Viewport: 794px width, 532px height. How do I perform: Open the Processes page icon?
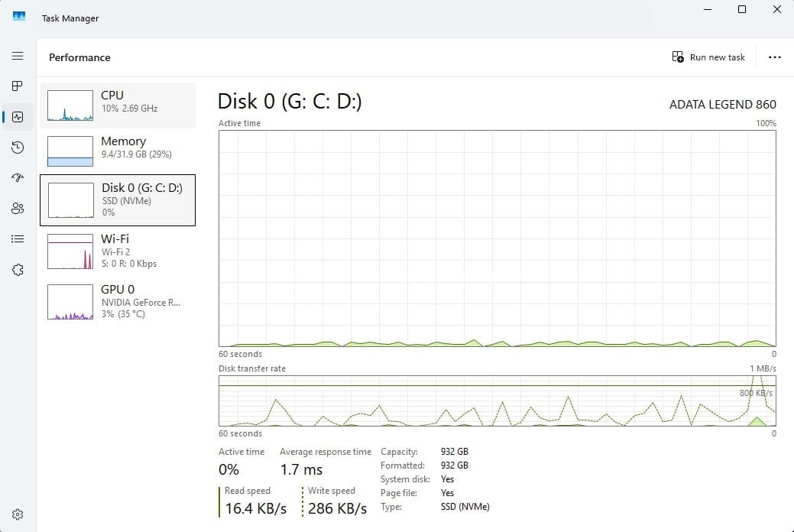point(18,86)
